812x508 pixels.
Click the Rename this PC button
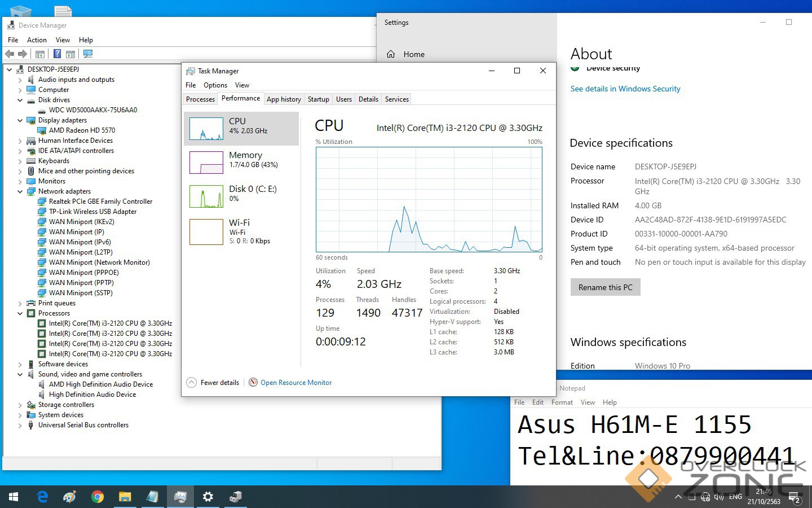pos(606,287)
